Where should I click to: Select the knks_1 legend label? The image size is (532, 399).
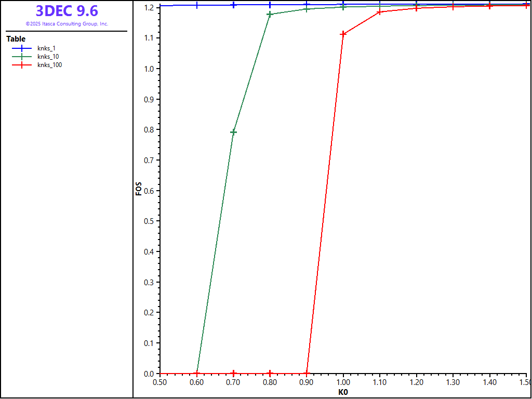click(x=46, y=48)
